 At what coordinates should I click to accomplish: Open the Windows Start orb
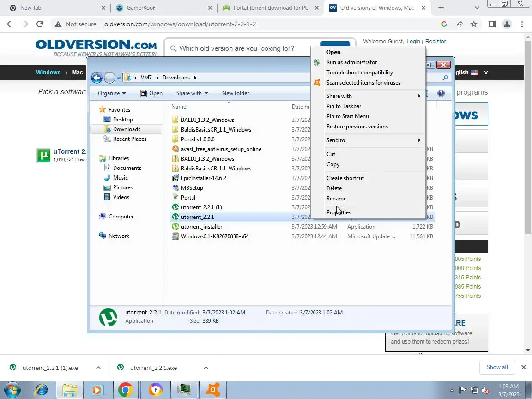point(12,390)
